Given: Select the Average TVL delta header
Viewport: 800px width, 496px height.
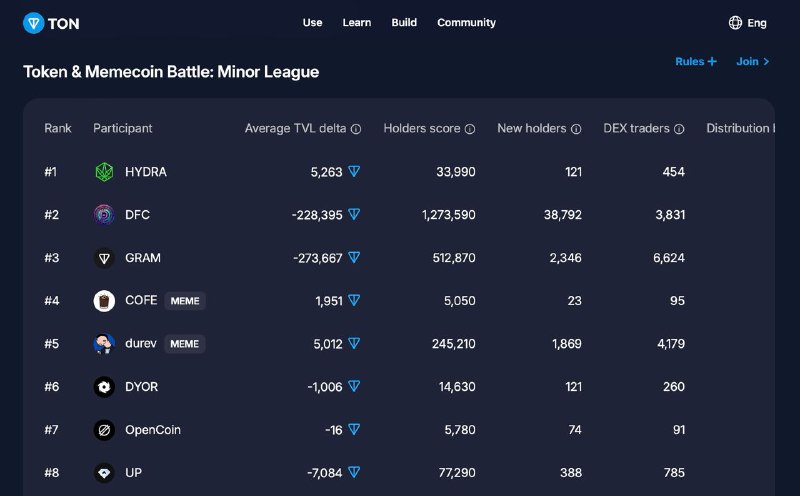Looking at the screenshot, I should click(x=295, y=128).
